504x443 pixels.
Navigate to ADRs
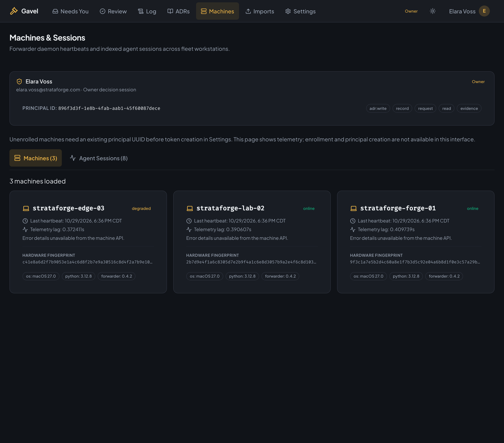pyautogui.click(x=178, y=11)
